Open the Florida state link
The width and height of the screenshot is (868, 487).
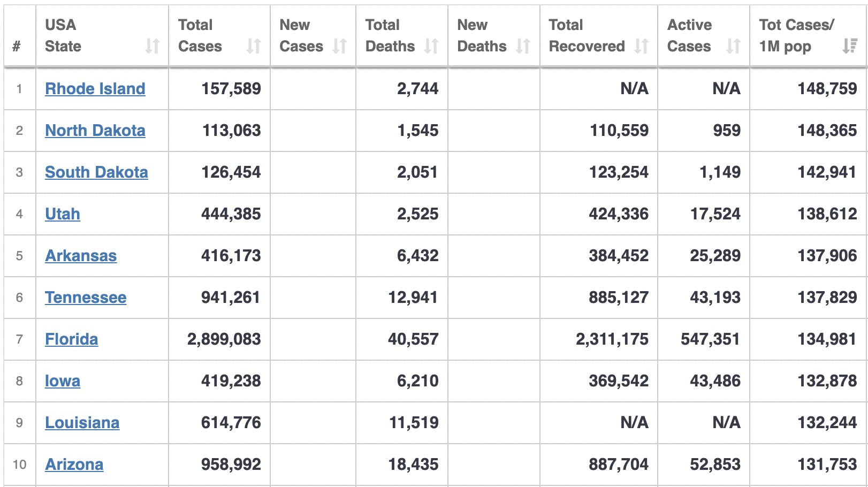coord(71,339)
